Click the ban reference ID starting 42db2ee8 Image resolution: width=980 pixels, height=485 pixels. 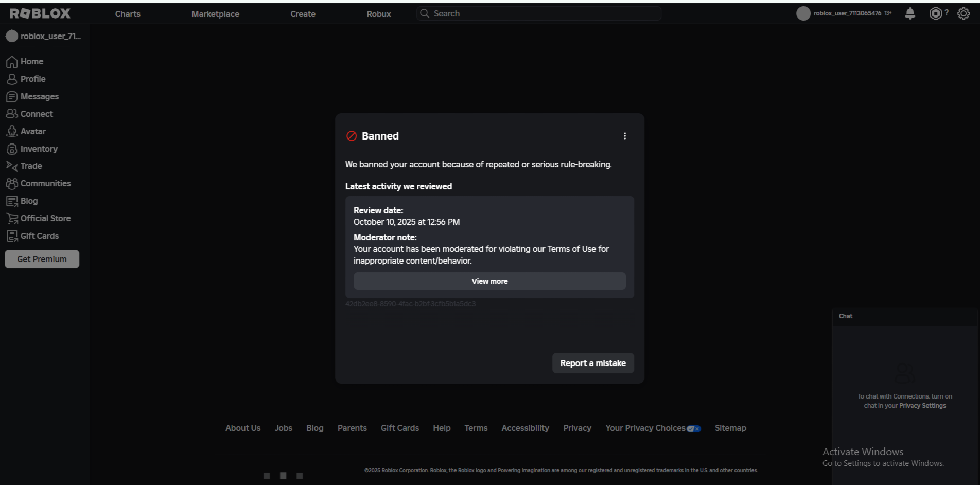(x=410, y=304)
